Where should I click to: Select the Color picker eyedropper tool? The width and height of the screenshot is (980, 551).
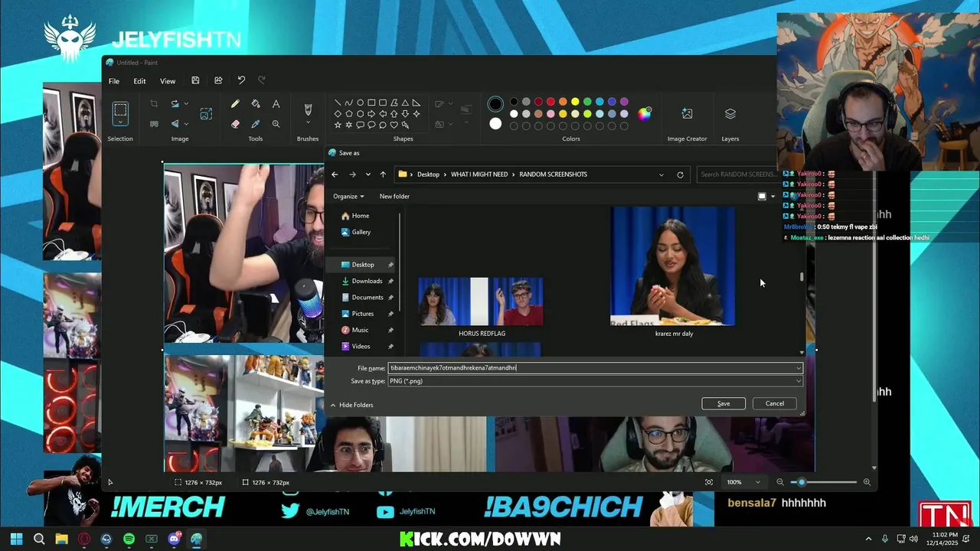click(x=256, y=124)
